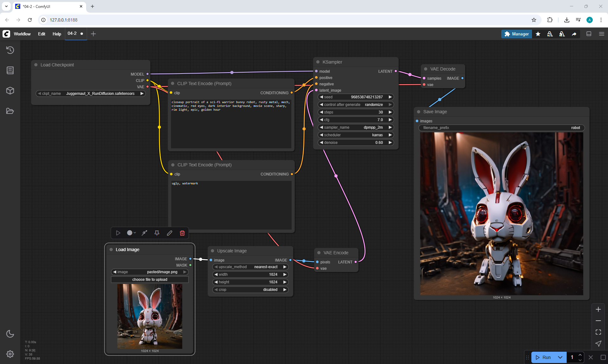This screenshot has width=608, height=364.
Task: Click the trash icon on node toolbar
Action: coord(182,233)
